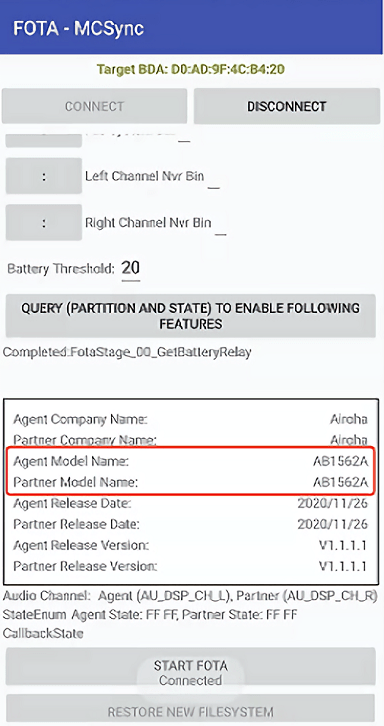Open file picker for Left Channel Nvr Bin
Image resolution: width=384 pixels, height=726 pixels.
[x=44, y=176]
